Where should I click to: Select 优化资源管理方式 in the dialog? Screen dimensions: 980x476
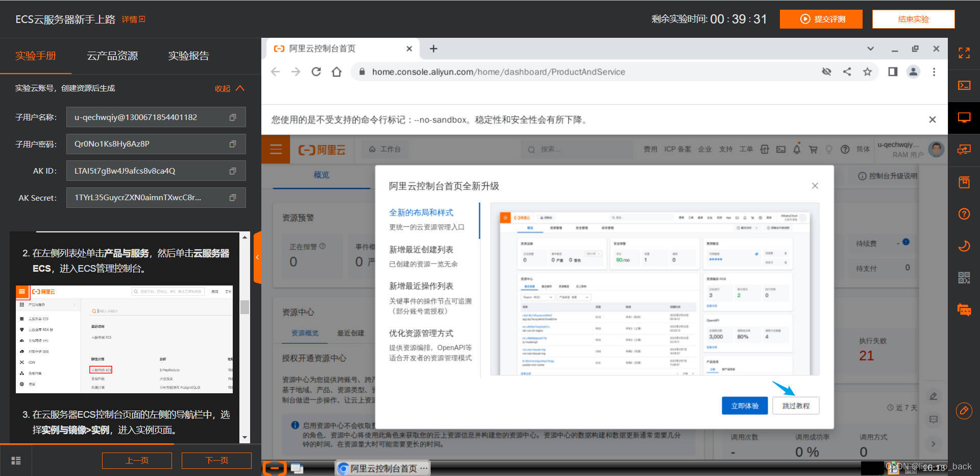click(x=421, y=333)
